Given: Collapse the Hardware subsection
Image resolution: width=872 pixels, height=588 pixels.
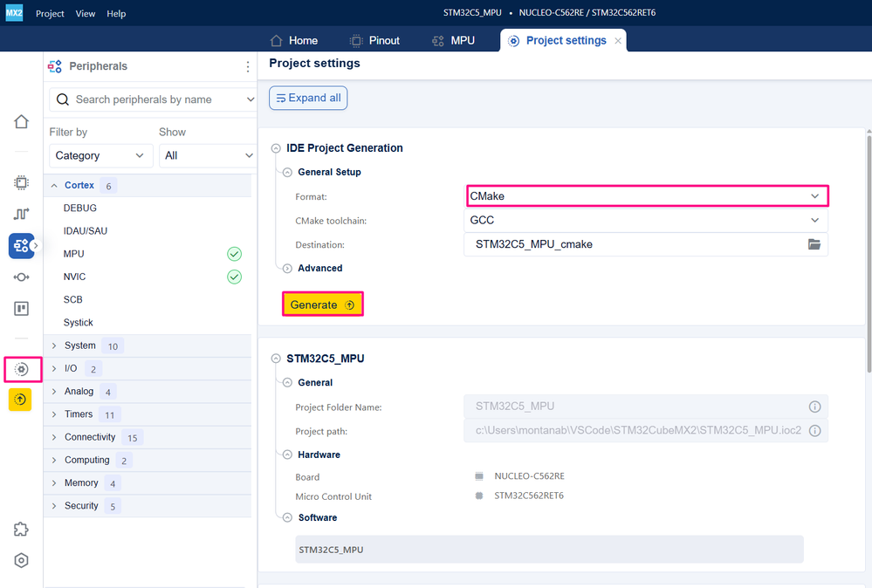Looking at the screenshot, I should (x=287, y=455).
